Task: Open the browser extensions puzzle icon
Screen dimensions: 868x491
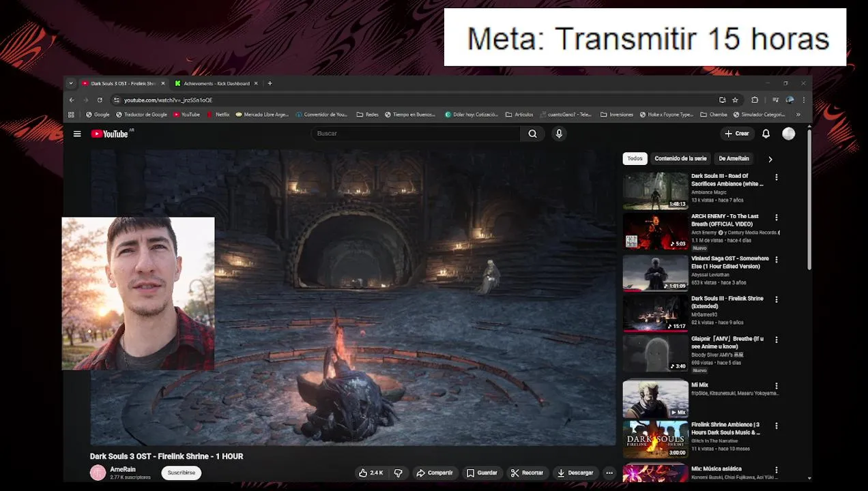Action: (x=755, y=100)
